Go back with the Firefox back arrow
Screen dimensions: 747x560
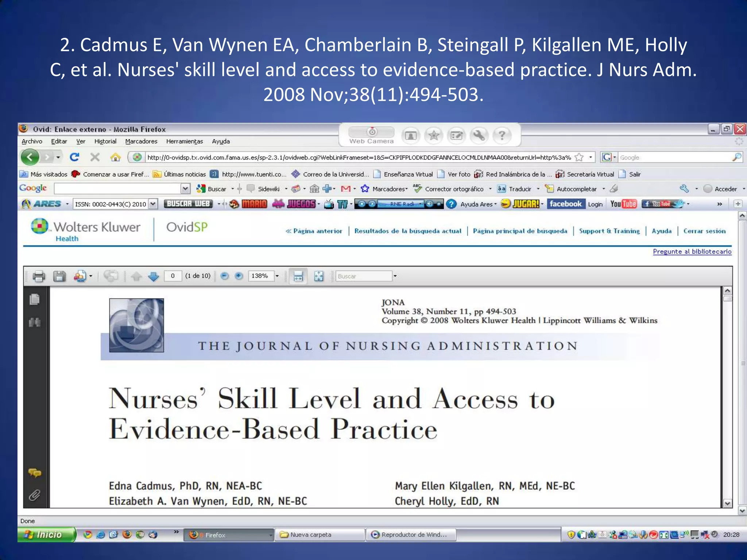pyautogui.click(x=30, y=157)
